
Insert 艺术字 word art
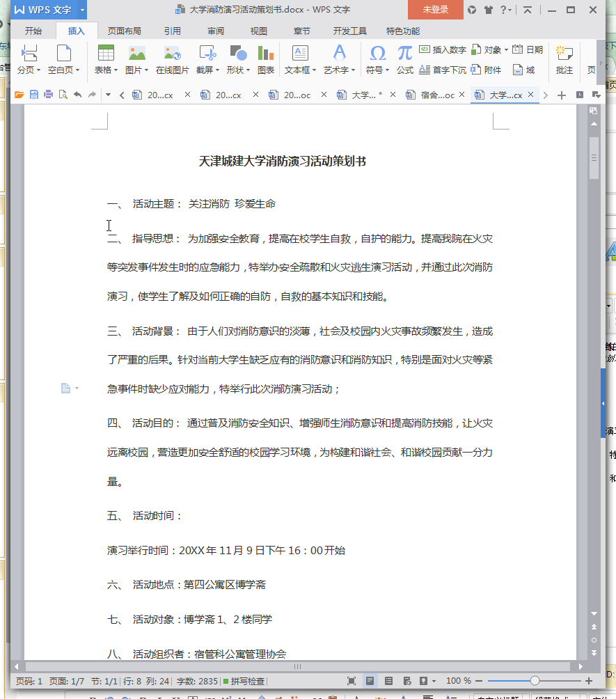coord(339,59)
